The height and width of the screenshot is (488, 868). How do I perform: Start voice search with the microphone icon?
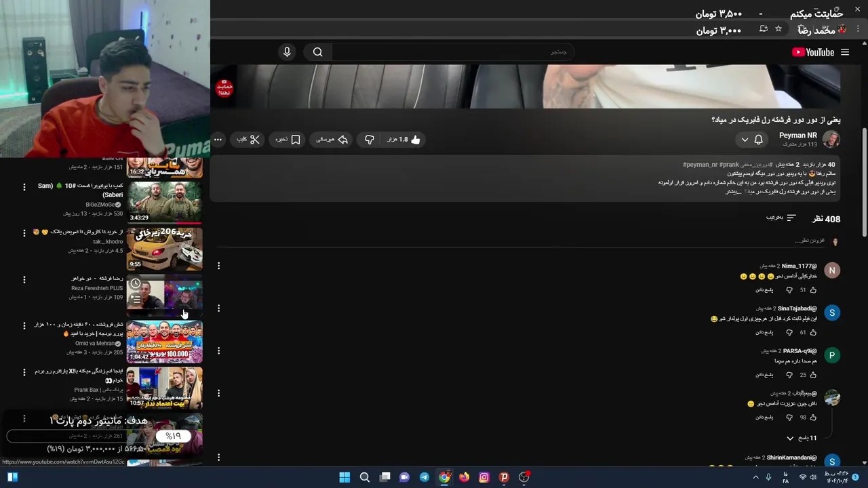point(287,52)
